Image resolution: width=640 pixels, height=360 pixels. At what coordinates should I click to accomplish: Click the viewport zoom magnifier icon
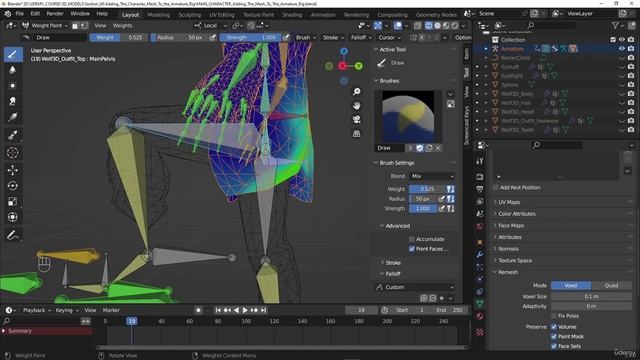tap(356, 91)
